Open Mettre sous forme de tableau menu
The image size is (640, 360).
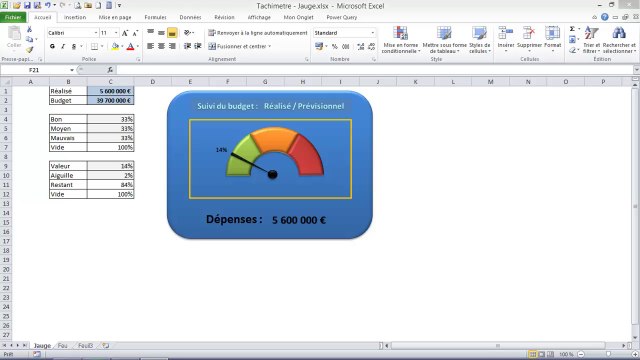444,40
